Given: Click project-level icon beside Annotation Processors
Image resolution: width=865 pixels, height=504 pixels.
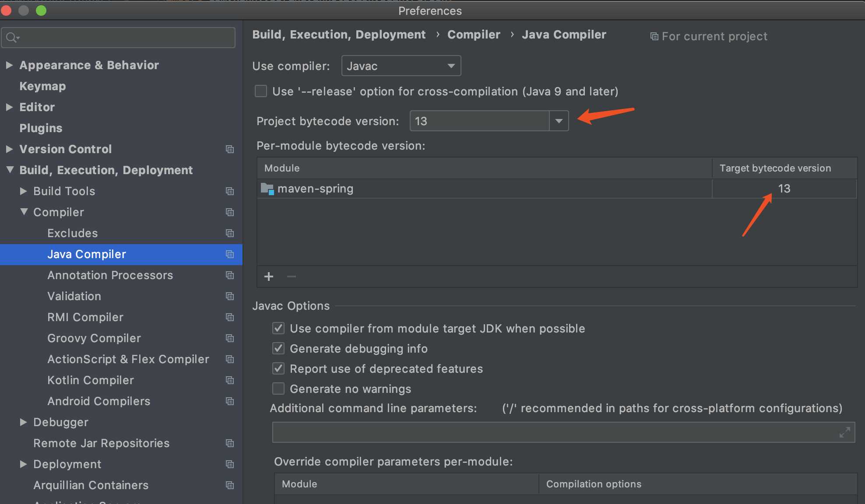Looking at the screenshot, I should (230, 275).
